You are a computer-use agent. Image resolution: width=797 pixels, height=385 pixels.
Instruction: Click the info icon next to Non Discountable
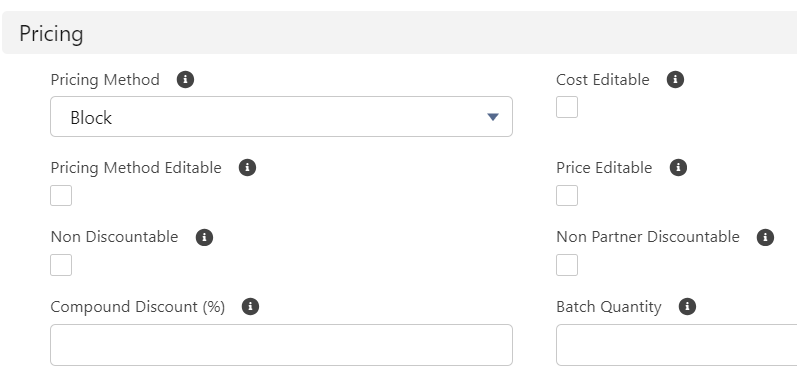pyautogui.click(x=204, y=238)
